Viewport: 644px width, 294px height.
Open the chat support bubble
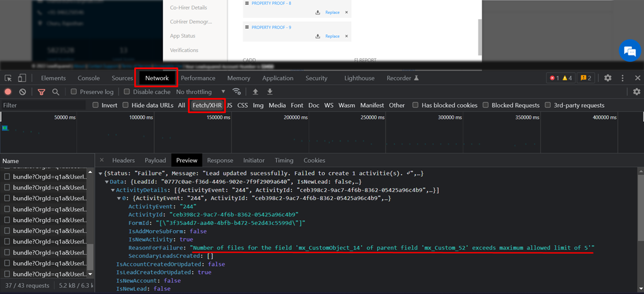pos(630,52)
